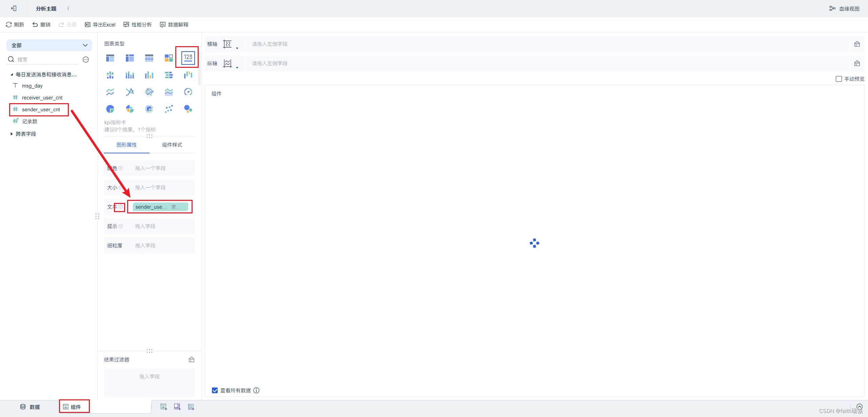Viewport: 868px width, 417px height.
Task: Choose the gauge dashboard chart icon
Action: (x=188, y=92)
